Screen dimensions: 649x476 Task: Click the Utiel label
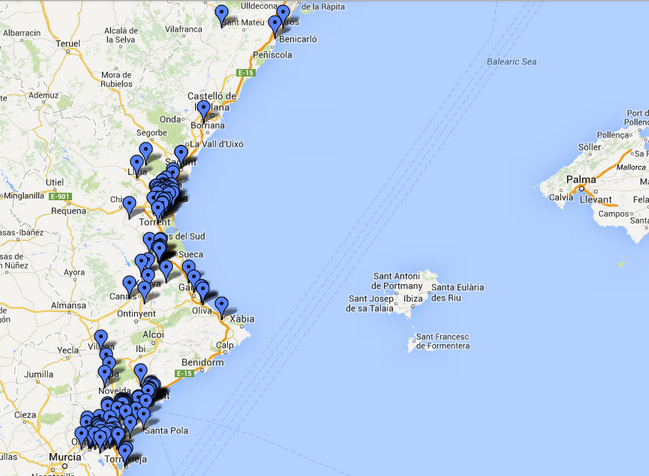pos(55,182)
